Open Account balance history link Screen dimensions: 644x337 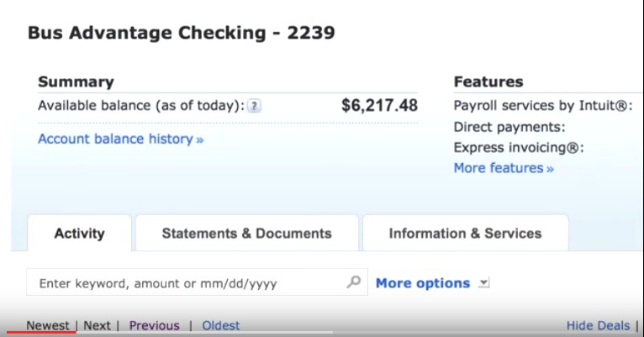click(121, 140)
